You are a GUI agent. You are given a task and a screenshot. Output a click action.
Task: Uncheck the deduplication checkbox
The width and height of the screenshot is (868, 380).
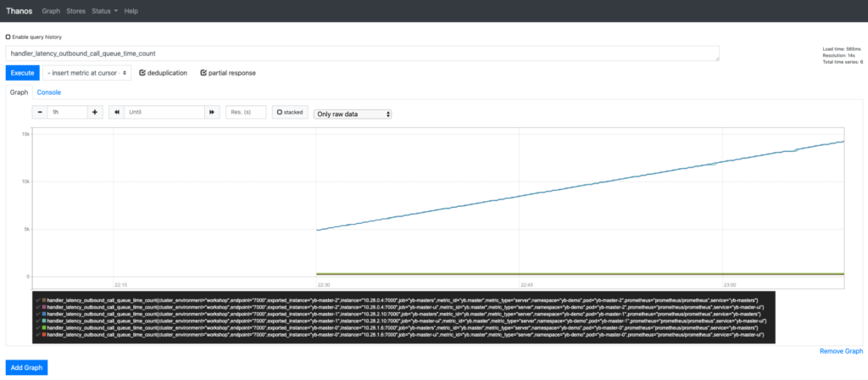tap(142, 73)
